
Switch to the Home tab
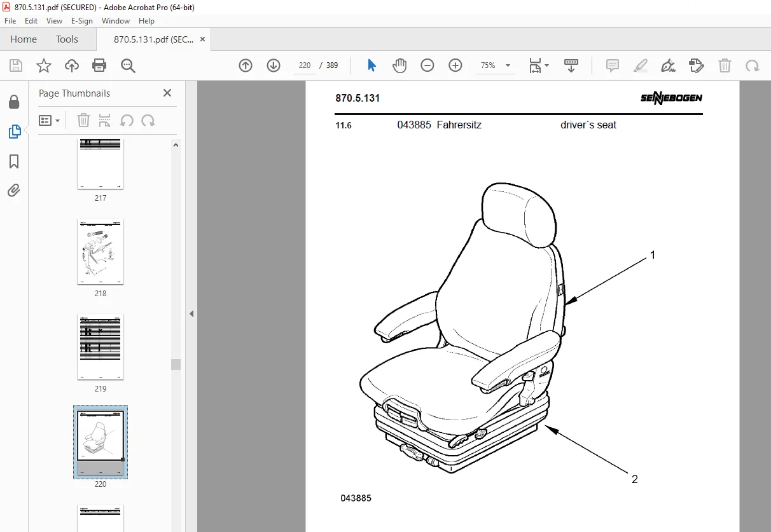(x=24, y=39)
